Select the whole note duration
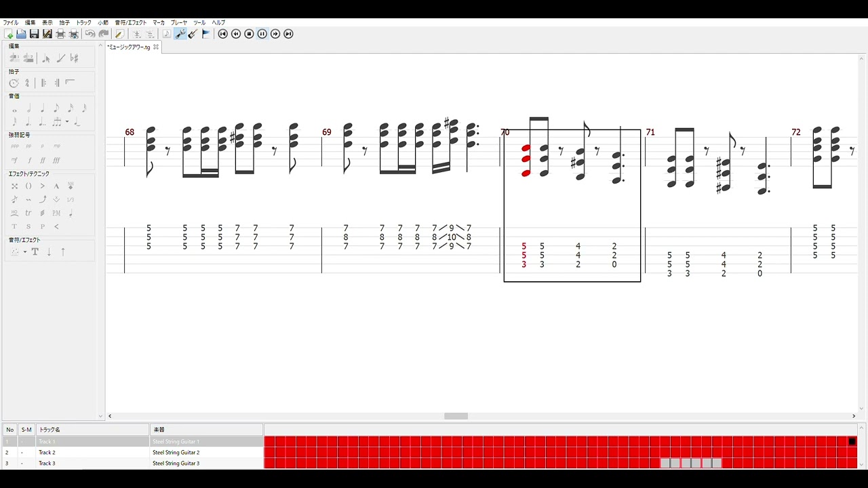The height and width of the screenshot is (488, 868). click(x=14, y=109)
